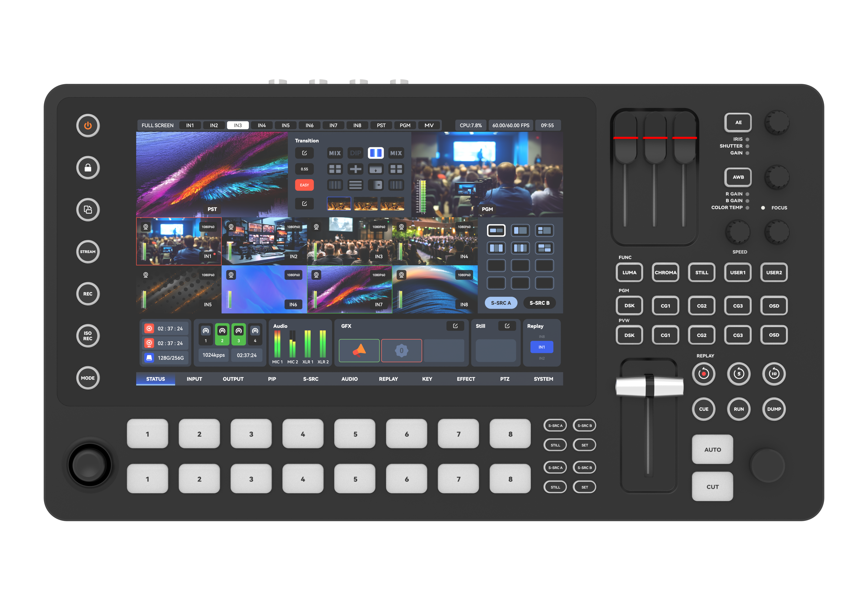The height and width of the screenshot is (597, 868).
Task: Select the plus-shaped wipe transition icon
Action: click(356, 169)
